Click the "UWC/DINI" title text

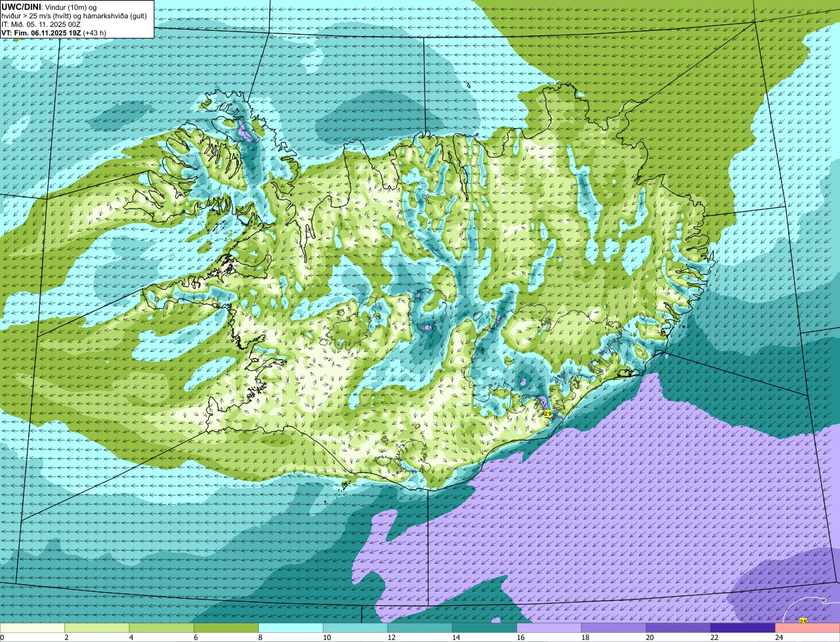21,7
